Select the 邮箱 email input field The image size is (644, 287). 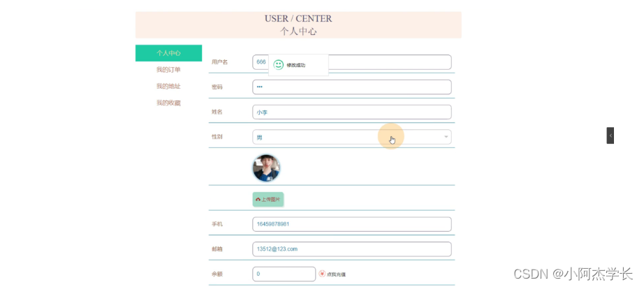tap(351, 249)
